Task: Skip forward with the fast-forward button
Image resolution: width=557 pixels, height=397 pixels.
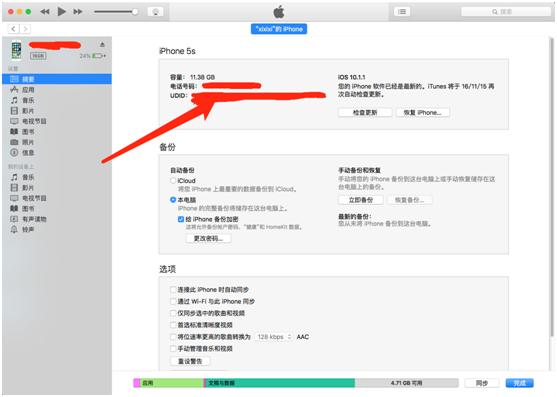Action: tap(78, 12)
